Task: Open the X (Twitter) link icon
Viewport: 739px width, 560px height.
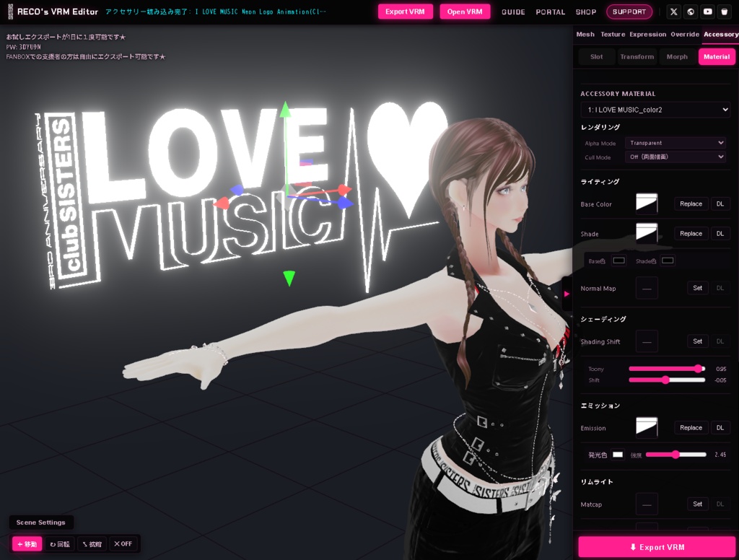Action: pos(673,12)
